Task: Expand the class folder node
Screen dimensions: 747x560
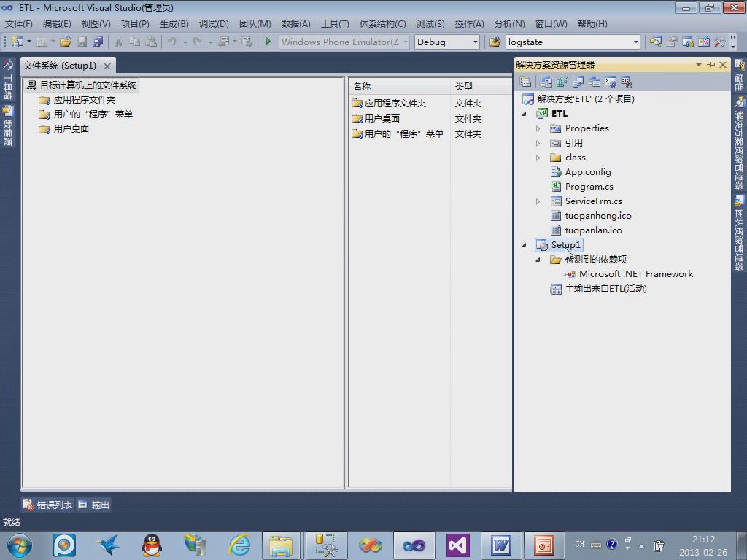Action: [x=538, y=157]
